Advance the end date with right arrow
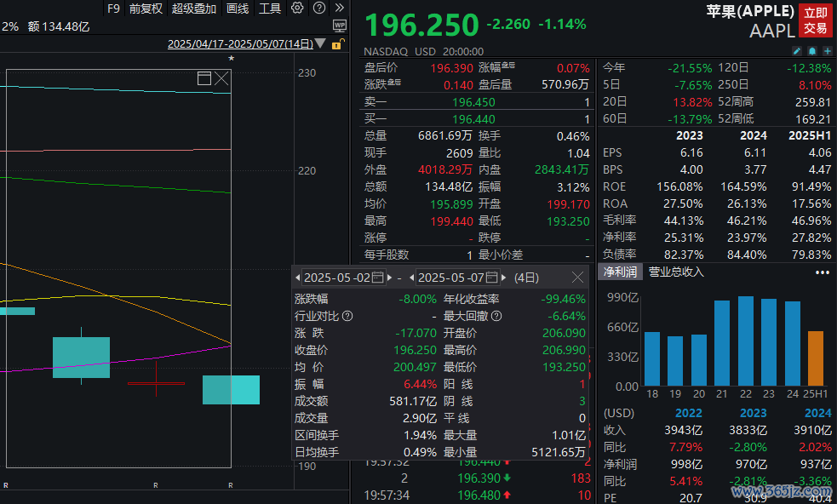837x504 pixels. [503, 278]
